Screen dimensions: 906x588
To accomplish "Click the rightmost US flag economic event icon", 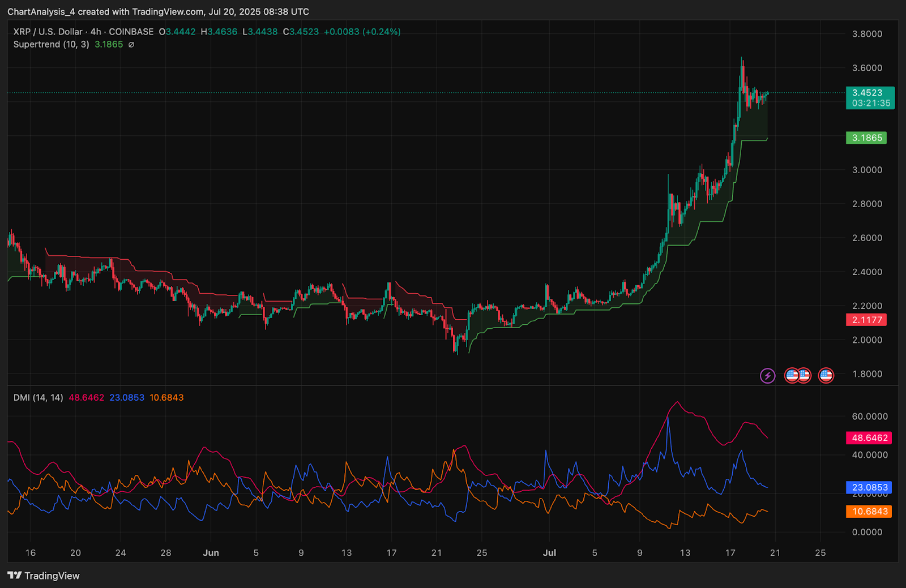I will pos(826,375).
